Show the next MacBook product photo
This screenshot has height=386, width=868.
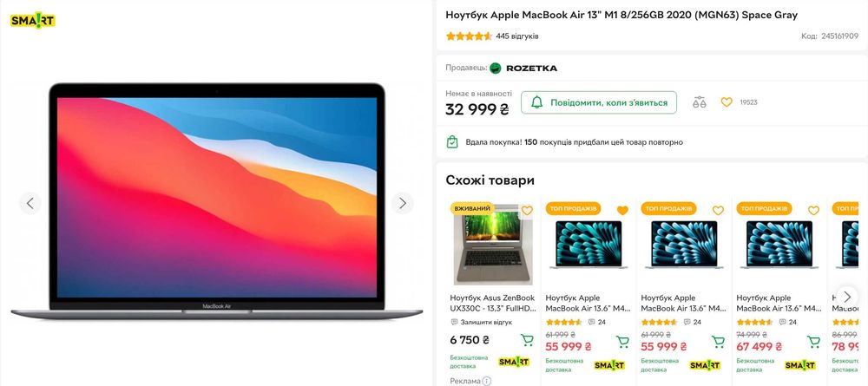point(402,204)
